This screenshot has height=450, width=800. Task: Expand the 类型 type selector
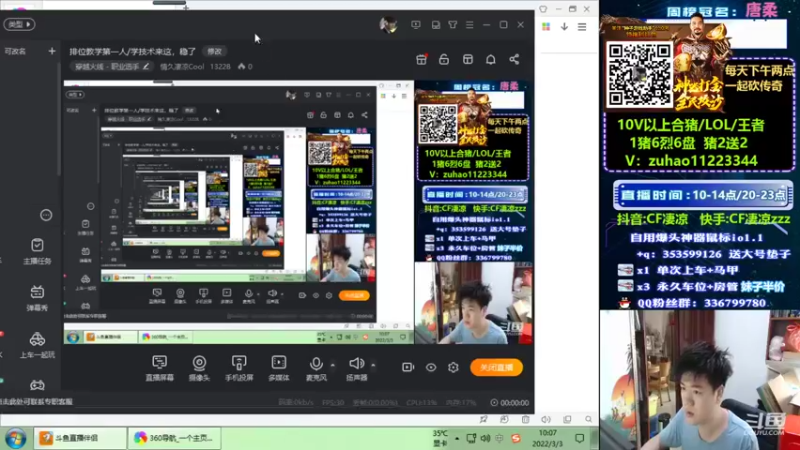tap(19, 24)
